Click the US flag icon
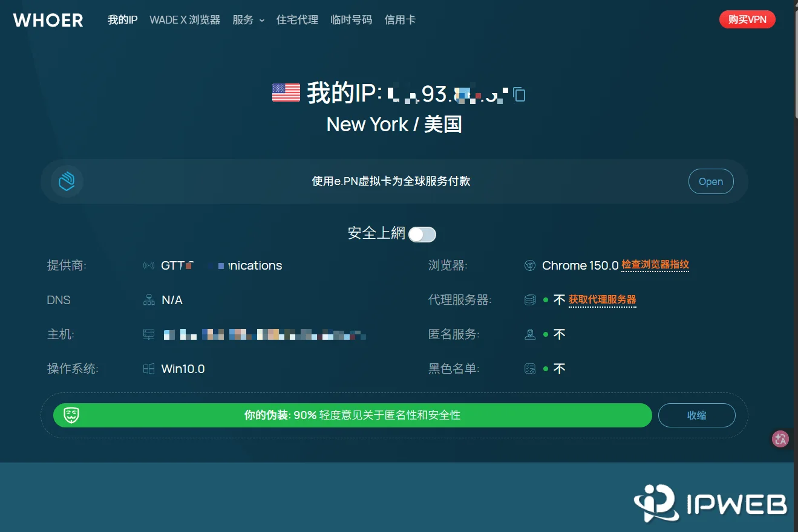This screenshot has width=798, height=532. click(x=286, y=93)
